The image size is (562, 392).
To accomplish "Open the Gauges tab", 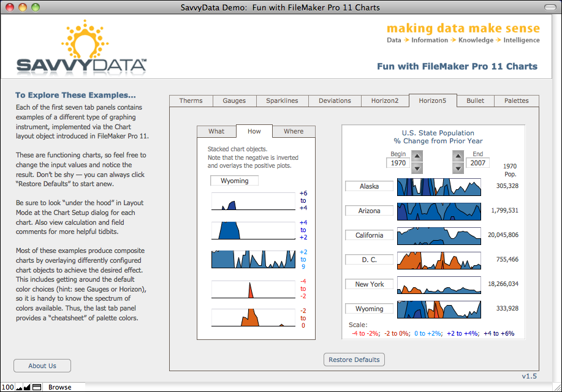I will (234, 100).
